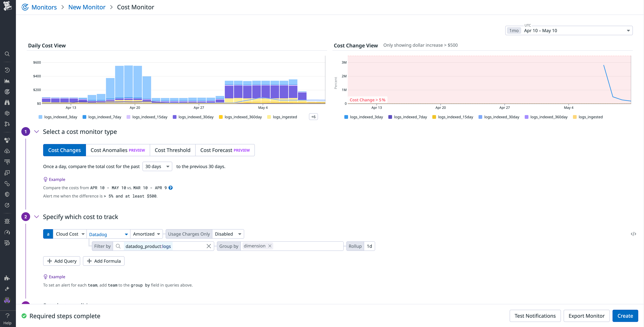Click the Error Tracking bug icon
Image resolution: width=644 pixels, height=327 pixels.
click(7, 221)
